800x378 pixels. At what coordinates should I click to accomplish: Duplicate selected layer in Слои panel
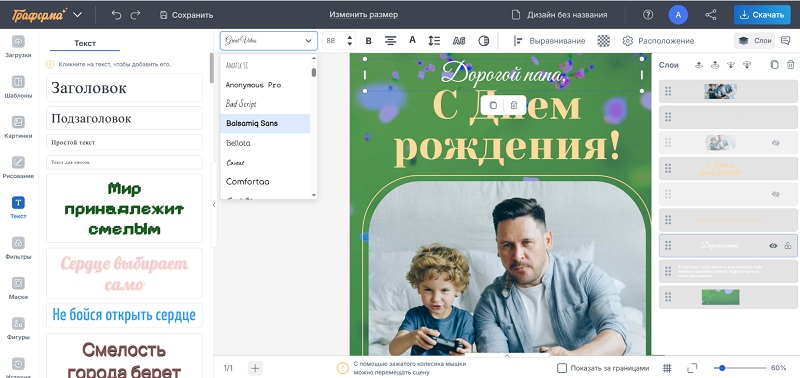(x=774, y=65)
